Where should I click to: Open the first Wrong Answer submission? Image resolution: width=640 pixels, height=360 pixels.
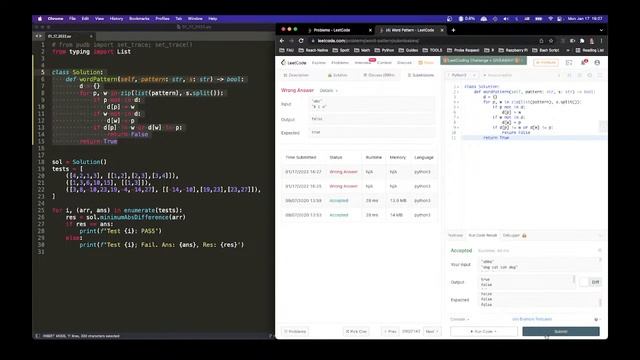point(343,172)
